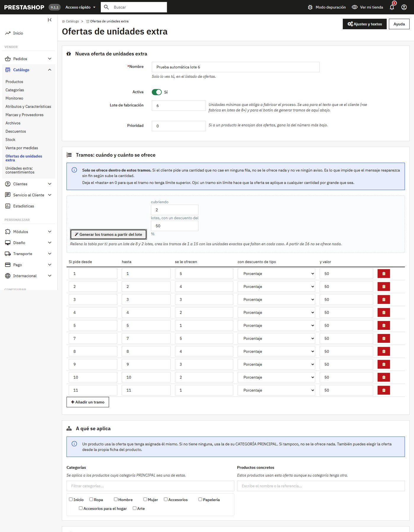Open Ajustes y textos

point(365,24)
